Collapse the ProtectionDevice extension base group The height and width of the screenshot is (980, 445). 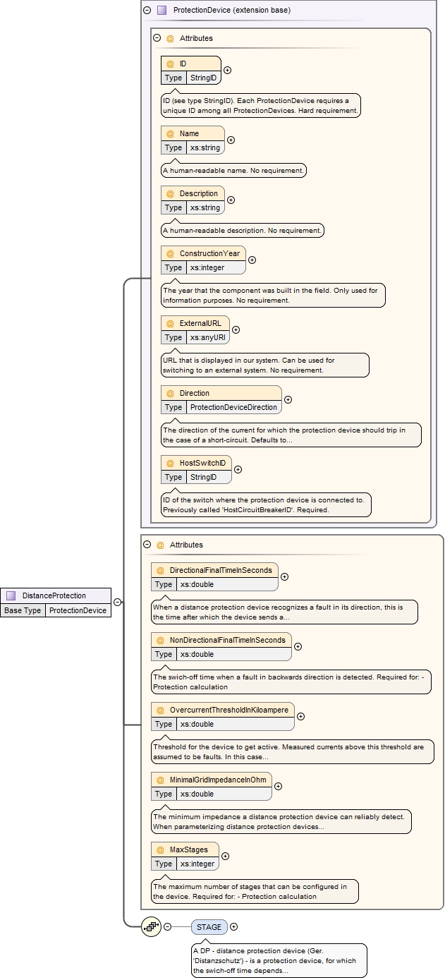pos(147,11)
